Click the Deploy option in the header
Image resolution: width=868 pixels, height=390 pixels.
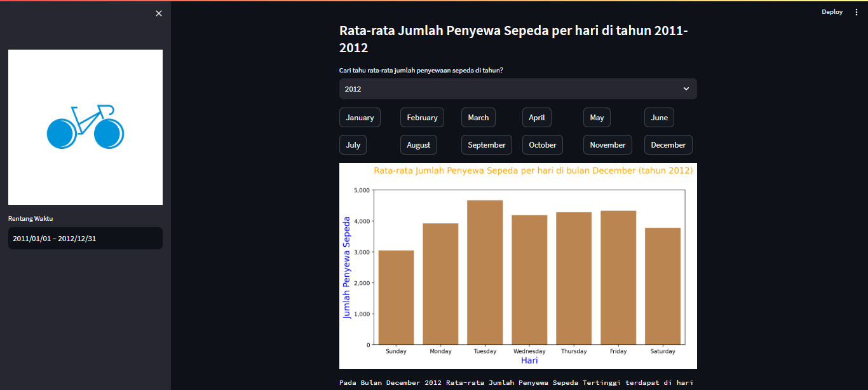pyautogui.click(x=832, y=11)
